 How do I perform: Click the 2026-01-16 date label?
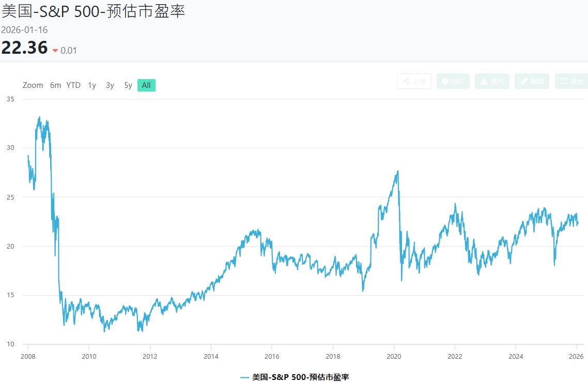pos(24,30)
